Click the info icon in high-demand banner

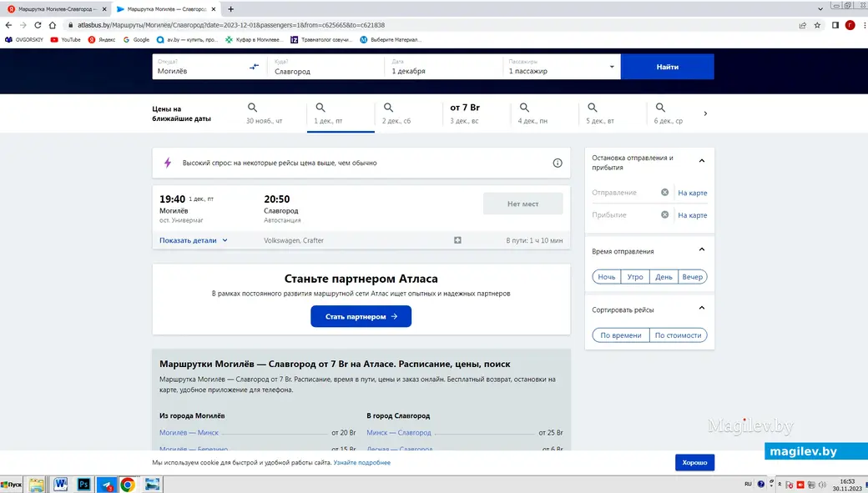point(558,163)
